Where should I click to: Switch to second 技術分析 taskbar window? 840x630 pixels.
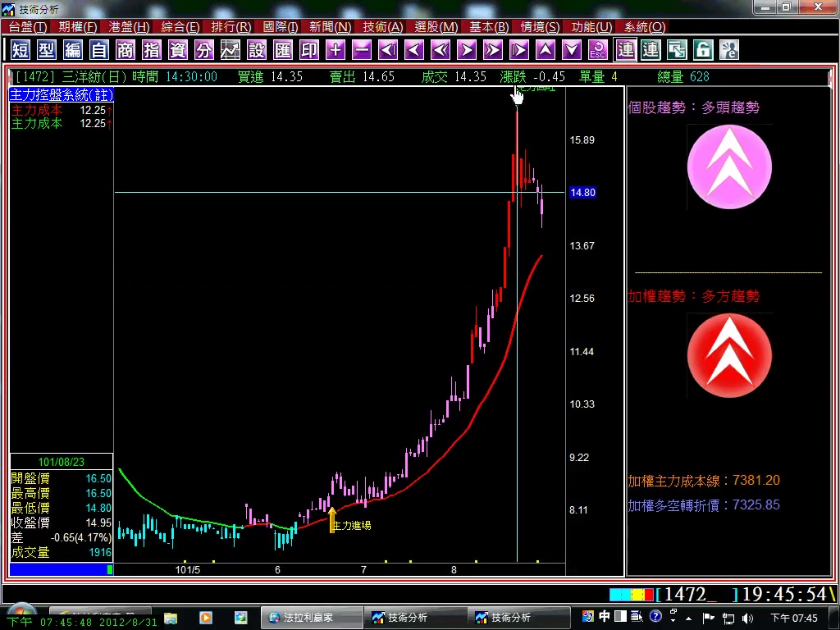(519, 618)
